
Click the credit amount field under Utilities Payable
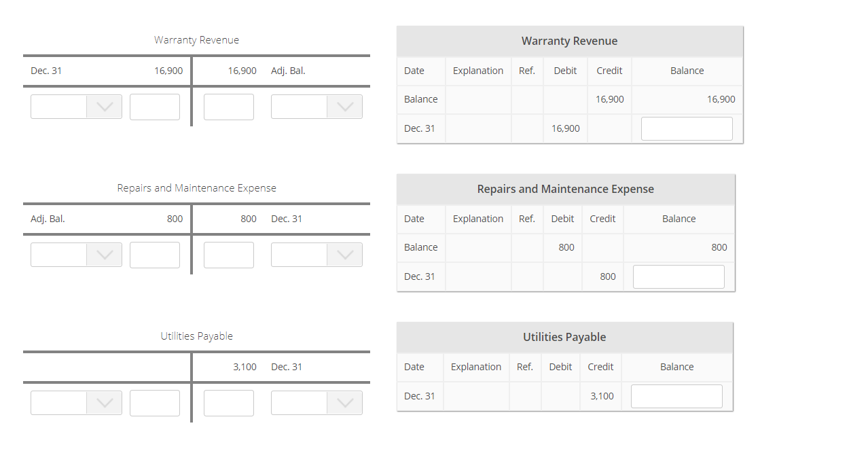coord(229,403)
